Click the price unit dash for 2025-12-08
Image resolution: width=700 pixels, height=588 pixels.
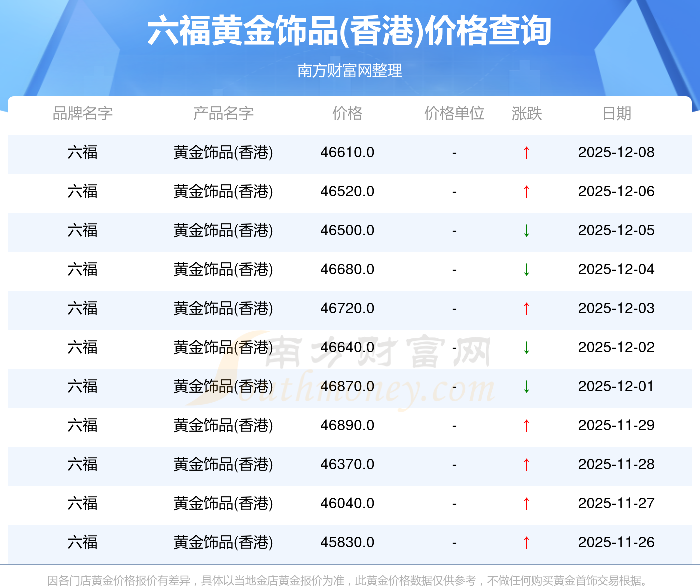tap(454, 153)
